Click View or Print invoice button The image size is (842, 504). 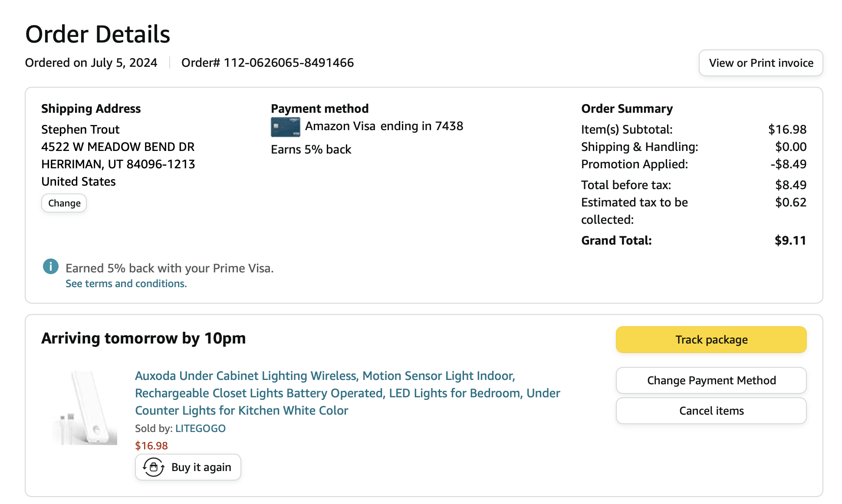(x=761, y=63)
